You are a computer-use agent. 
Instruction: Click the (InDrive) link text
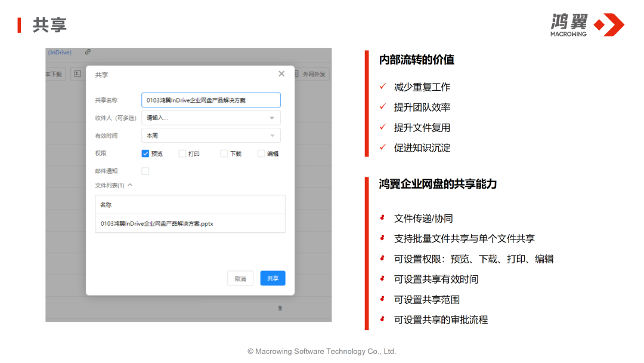(60, 53)
